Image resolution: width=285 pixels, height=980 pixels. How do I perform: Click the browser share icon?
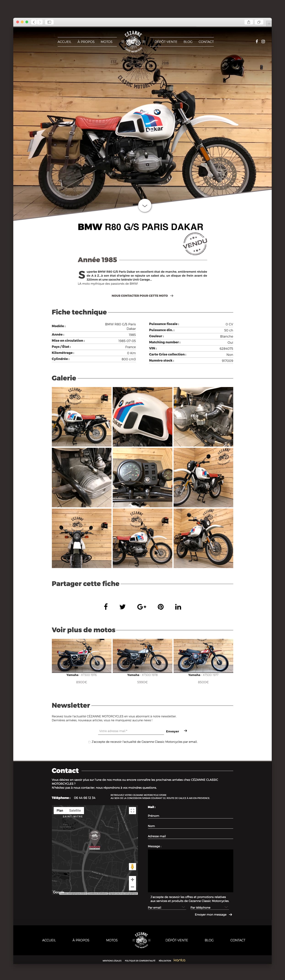[x=249, y=22]
